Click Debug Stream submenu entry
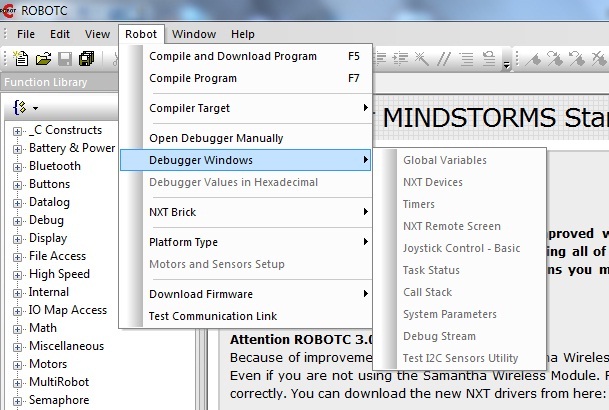The image size is (609, 410). 459,336
